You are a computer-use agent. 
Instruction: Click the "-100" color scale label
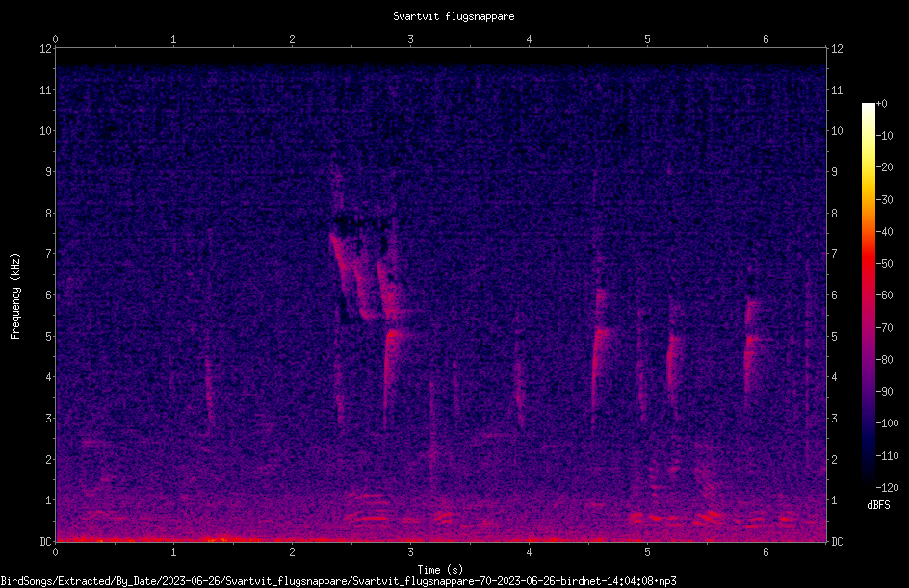pyautogui.click(x=887, y=423)
